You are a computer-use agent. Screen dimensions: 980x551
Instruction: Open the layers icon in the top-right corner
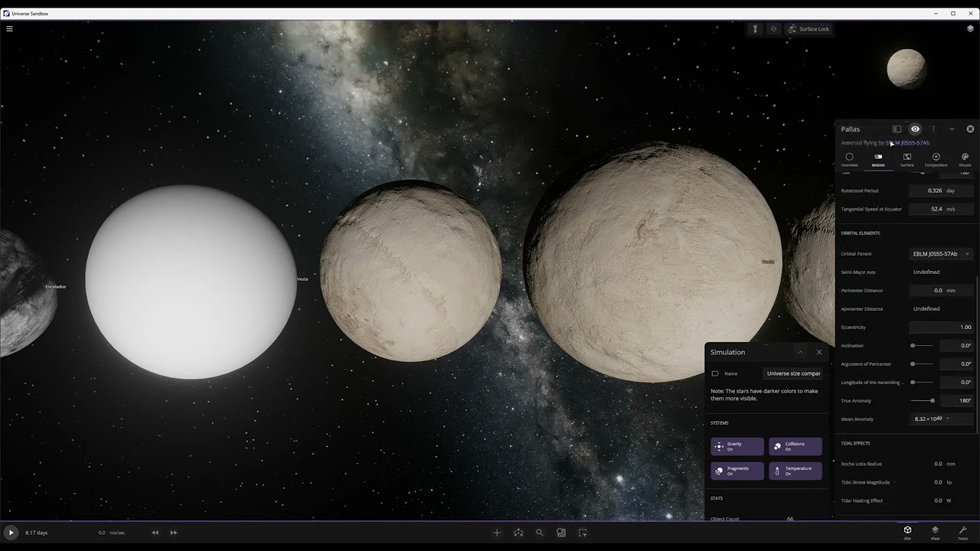(x=970, y=28)
